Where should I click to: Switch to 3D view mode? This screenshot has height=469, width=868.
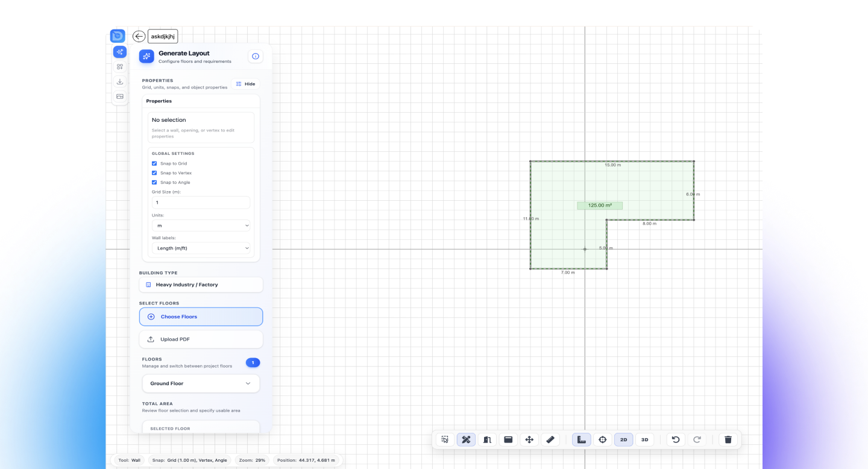[644, 439]
